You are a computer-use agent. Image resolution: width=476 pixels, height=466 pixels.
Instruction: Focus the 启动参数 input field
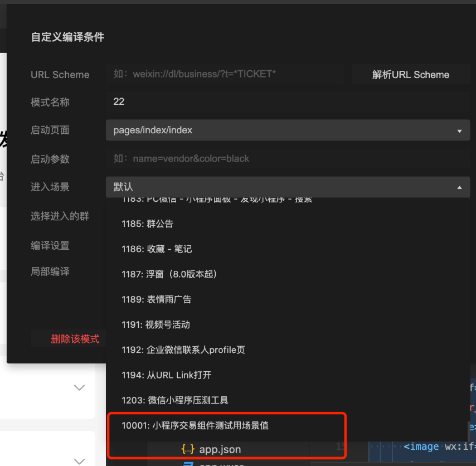(288, 158)
